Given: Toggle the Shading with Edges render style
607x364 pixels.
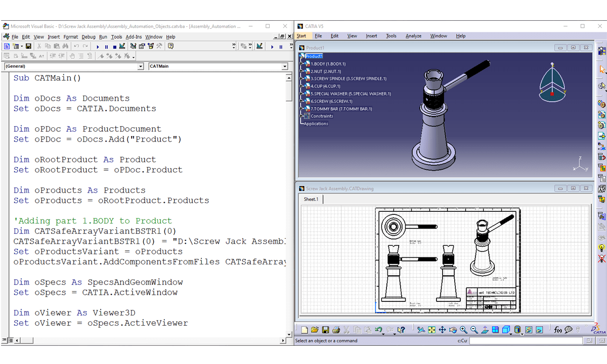Looking at the screenshot, I should [x=517, y=330].
